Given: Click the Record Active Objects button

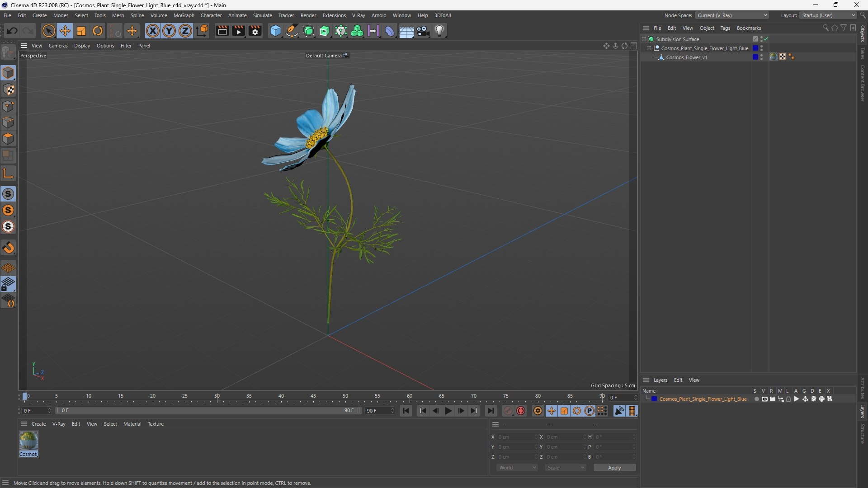Looking at the screenshot, I should (508, 411).
